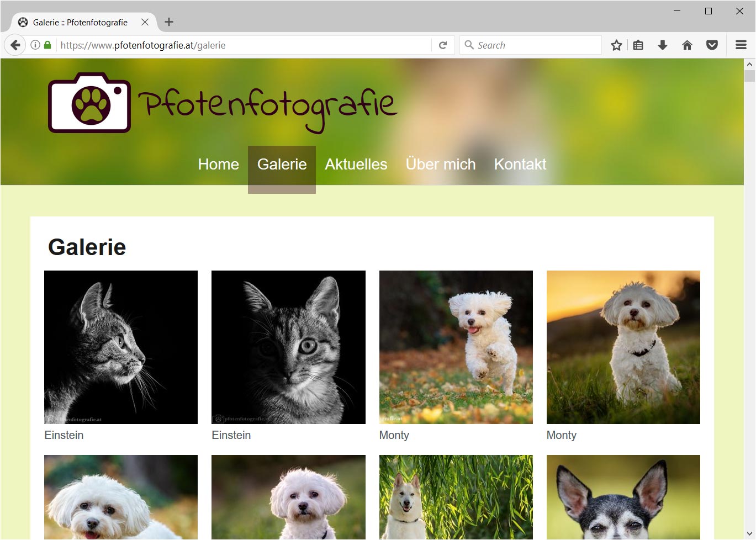Click the scrollbar up arrow
Screen dimensions: 756x540
click(x=749, y=65)
